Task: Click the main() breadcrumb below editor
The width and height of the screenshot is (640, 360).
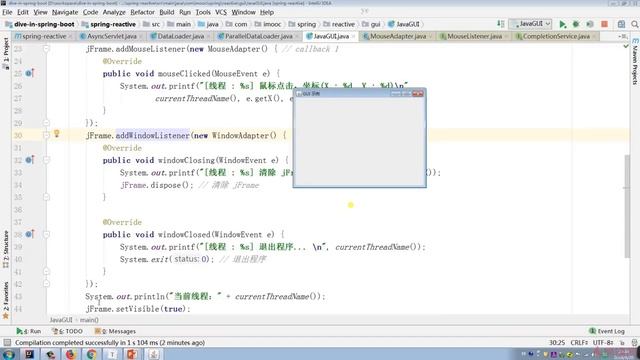Action: (89, 320)
